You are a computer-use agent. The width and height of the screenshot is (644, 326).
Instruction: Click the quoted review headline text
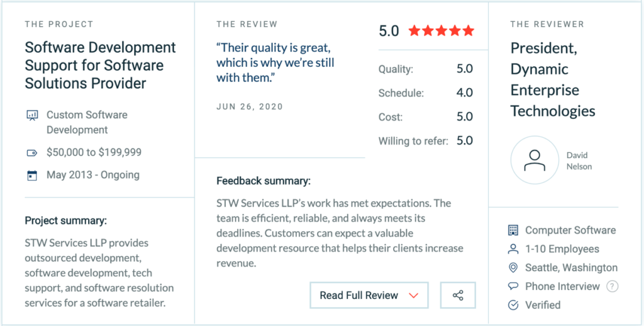(275, 63)
